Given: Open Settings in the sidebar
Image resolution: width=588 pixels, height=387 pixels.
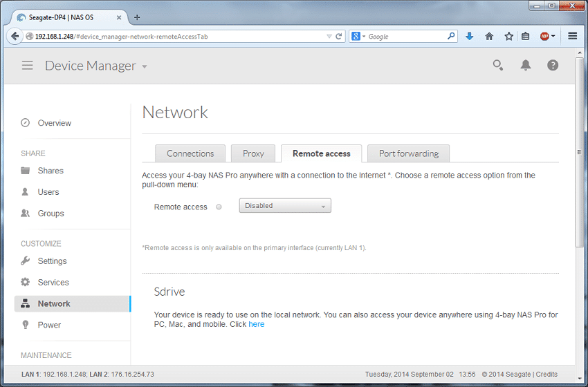Looking at the screenshot, I should tap(52, 261).
